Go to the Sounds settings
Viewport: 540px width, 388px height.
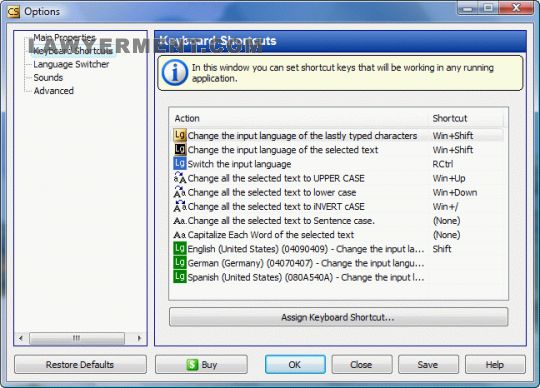48,77
